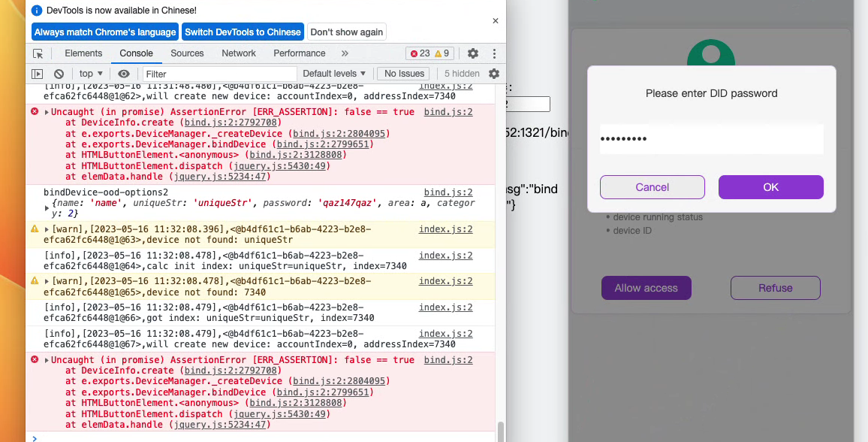This screenshot has height=442, width=868.
Task: Switch to the Network tab
Action: 239,53
